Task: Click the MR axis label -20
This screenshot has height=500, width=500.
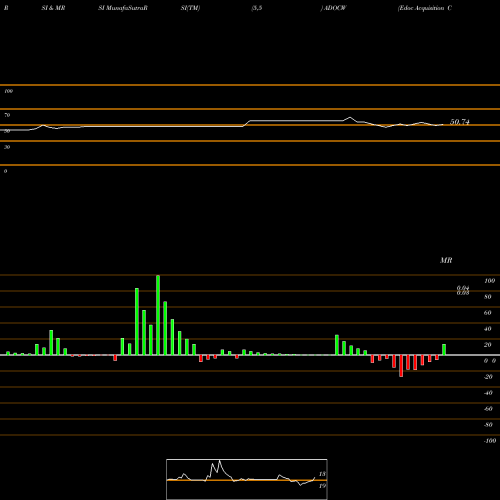Action: (x=488, y=377)
